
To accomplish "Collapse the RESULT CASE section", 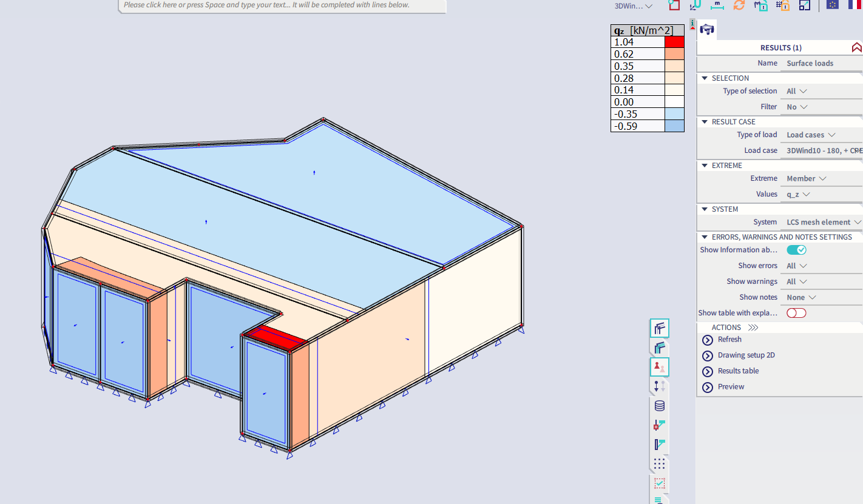I will (x=705, y=122).
